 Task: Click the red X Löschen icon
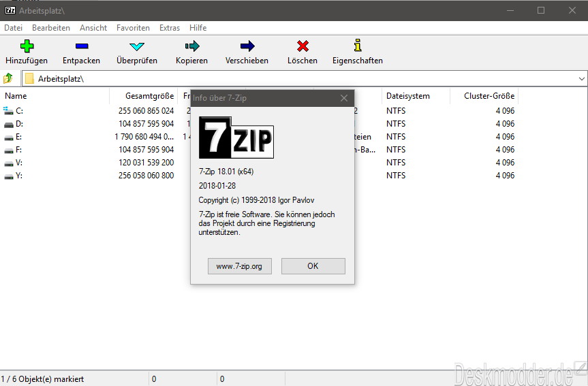coord(303,46)
